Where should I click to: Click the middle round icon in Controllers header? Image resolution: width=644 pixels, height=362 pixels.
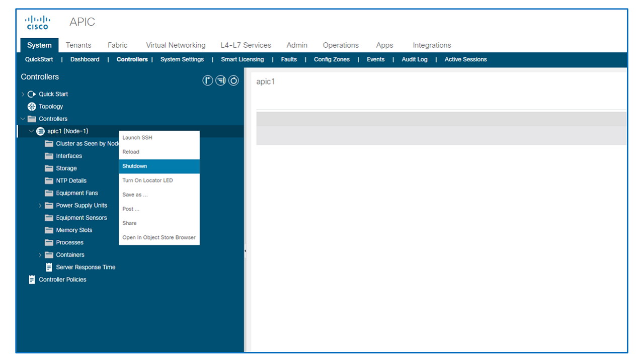(x=221, y=80)
